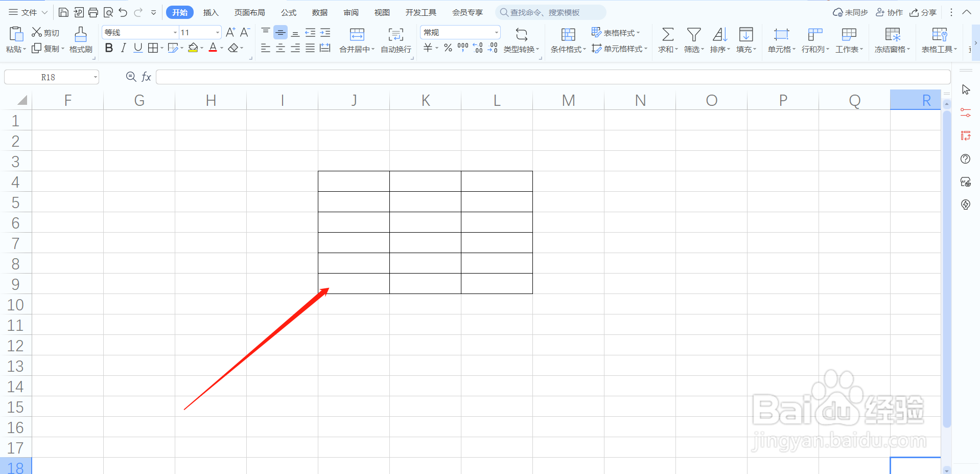Open the font size dropdown
980x474 pixels.
[218, 32]
